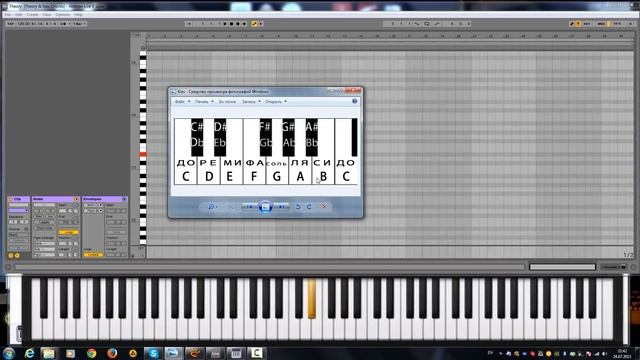Open Firefox from the taskbar
The height and width of the screenshot is (360, 640).
point(112,353)
